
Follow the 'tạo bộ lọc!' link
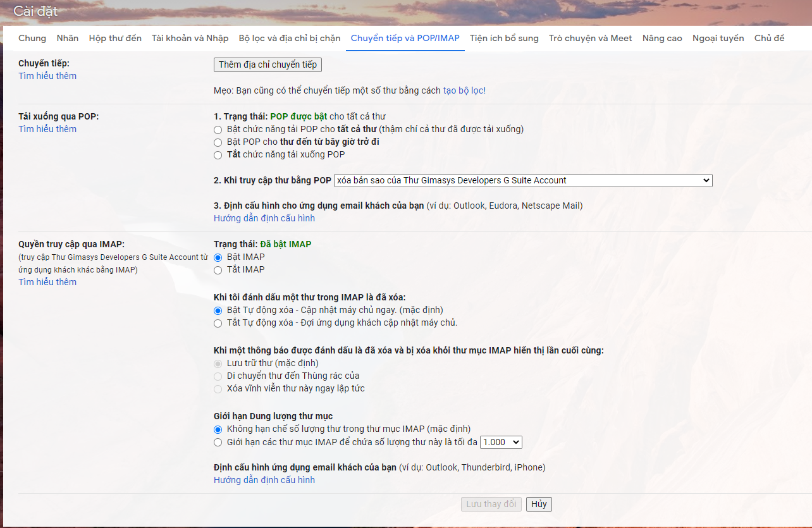tap(464, 90)
